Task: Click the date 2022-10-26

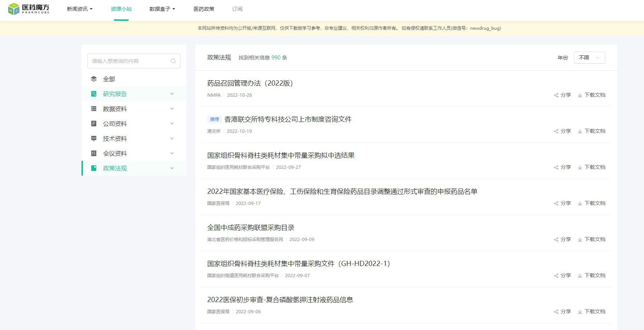Action: tap(239, 95)
